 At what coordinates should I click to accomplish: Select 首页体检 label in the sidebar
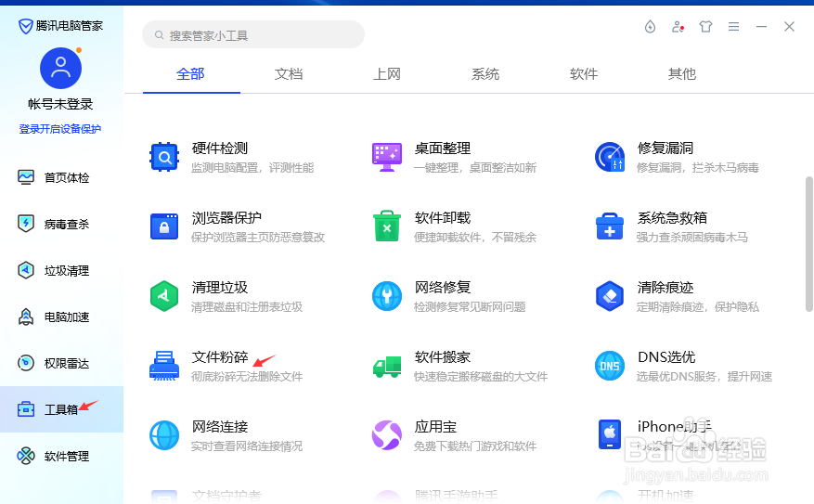pos(67,178)
